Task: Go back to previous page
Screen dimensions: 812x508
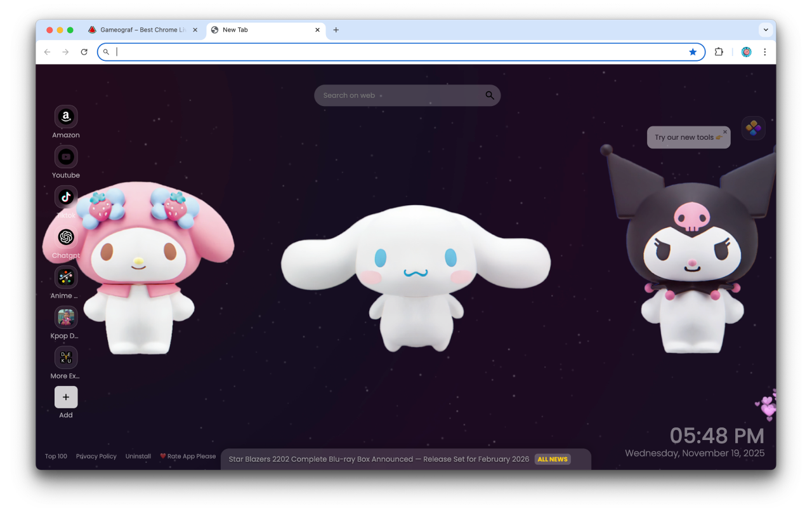Action: [x=47, y=52]
